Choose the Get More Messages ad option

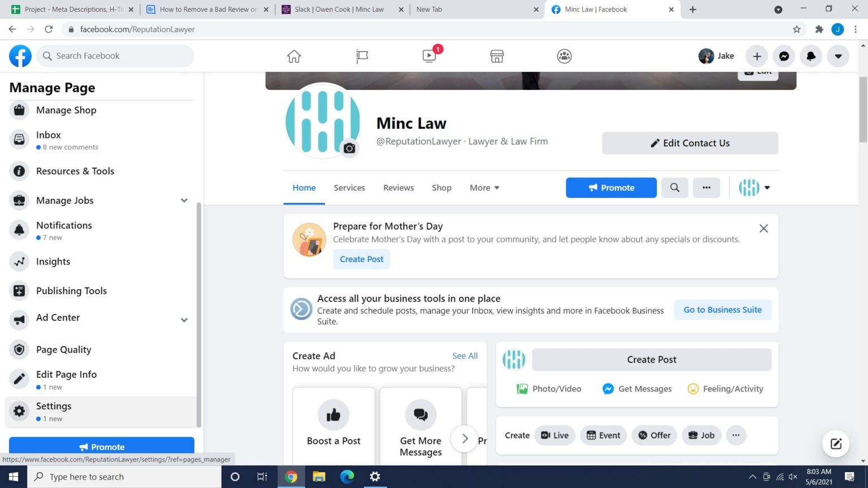pos(420,426)
